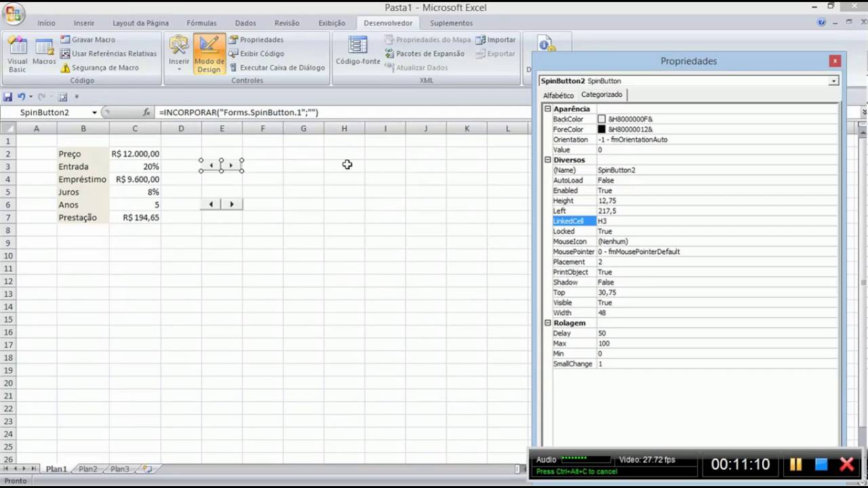
Task: Click the BackColor color swatch
Action: point(601,119)
